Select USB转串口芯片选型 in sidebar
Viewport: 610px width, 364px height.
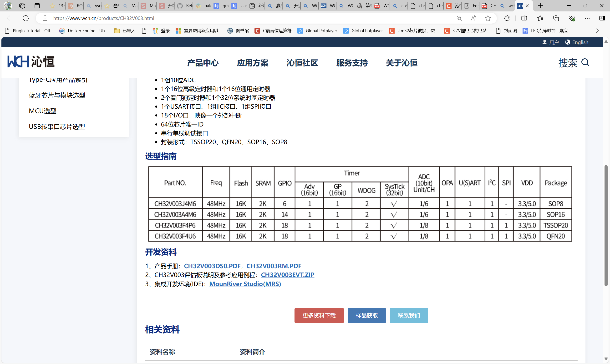(x=57, y=126)
